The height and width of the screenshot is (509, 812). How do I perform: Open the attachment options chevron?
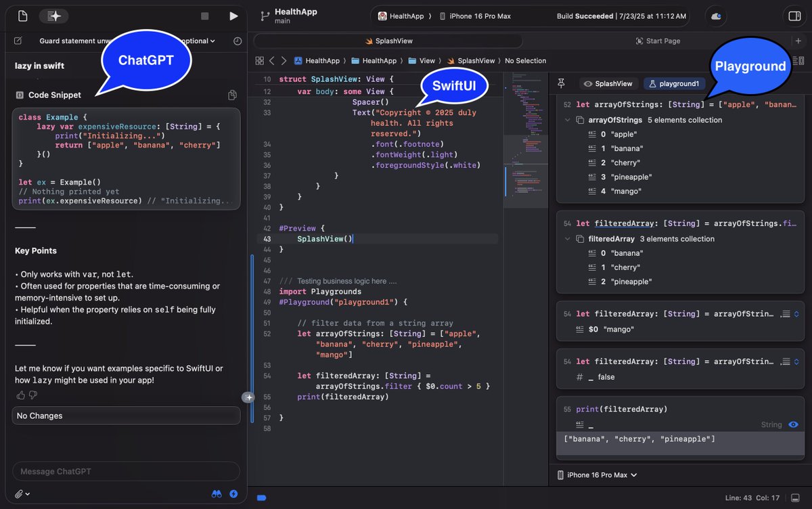pyautogui.click(x=28, y=495)
